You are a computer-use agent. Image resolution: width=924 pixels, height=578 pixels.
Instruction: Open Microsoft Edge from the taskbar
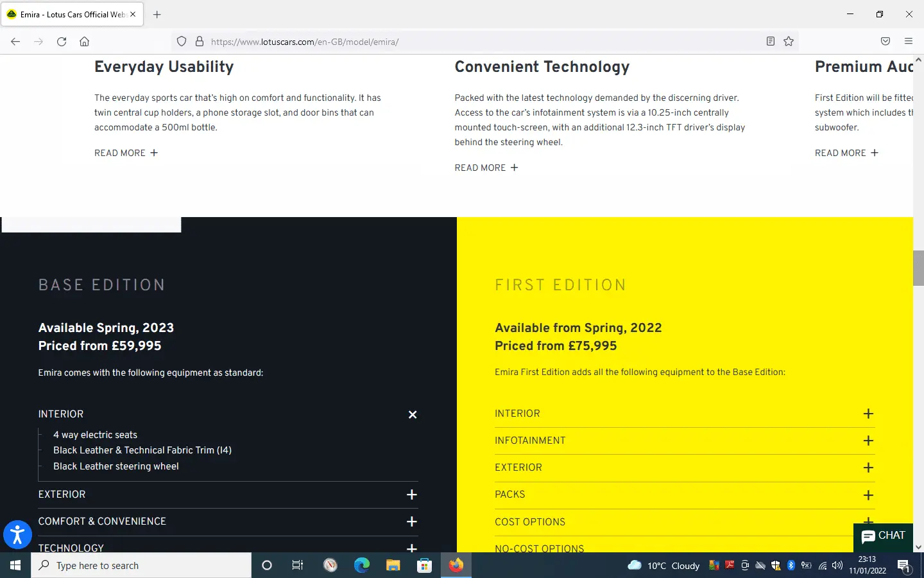362,565
